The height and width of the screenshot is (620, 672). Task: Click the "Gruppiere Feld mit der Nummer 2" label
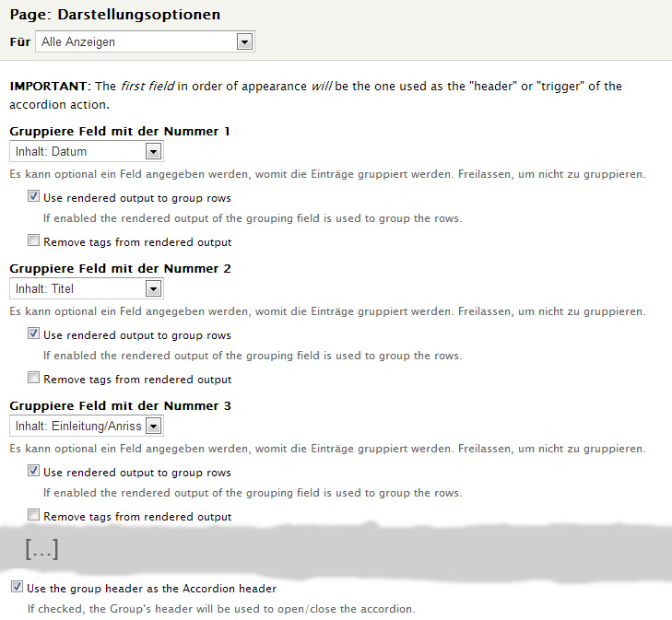(x=120, y=269)
